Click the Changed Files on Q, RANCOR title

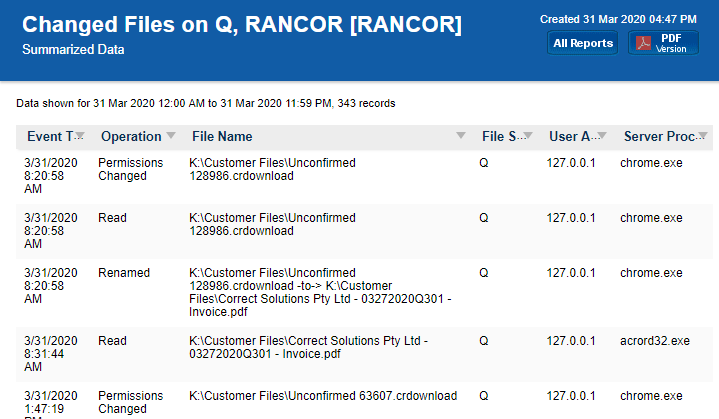[x=242, y=25]
